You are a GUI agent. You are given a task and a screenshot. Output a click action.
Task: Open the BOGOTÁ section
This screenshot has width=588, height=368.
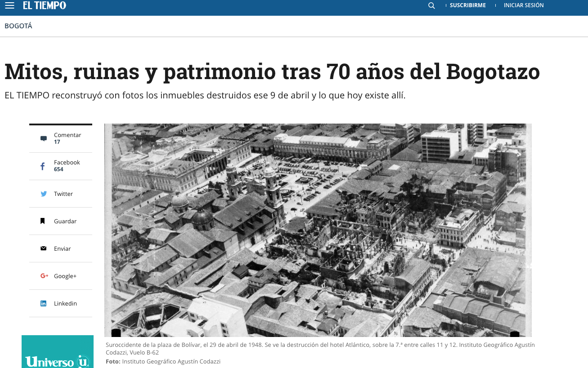(x=18, y=26)
